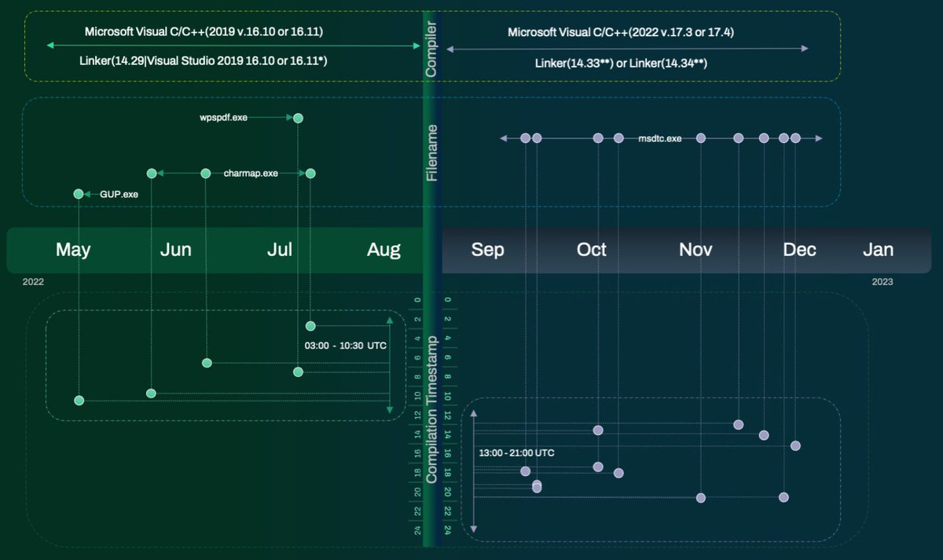Select the October dot near 13:00 UTC
This screenshot has height=560, width=943.
coord(597,430)
